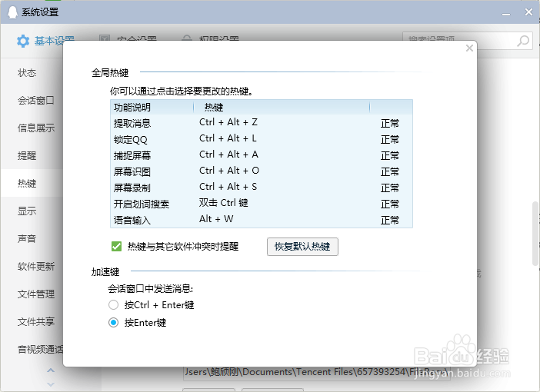Toggle 热键与其它软件冲突时提醒 checkbox
The width and height of the screenshot is (540, 392).
pos(116,247)
